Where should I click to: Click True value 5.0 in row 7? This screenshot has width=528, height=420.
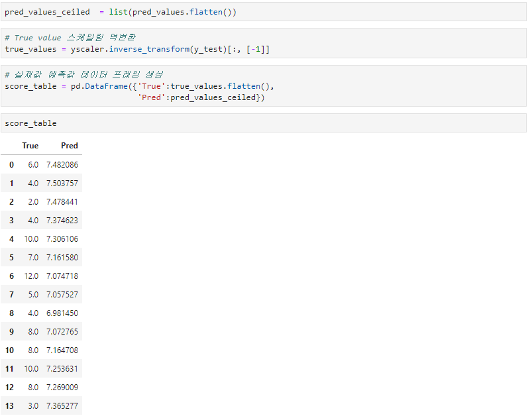(x=33, y=294)
